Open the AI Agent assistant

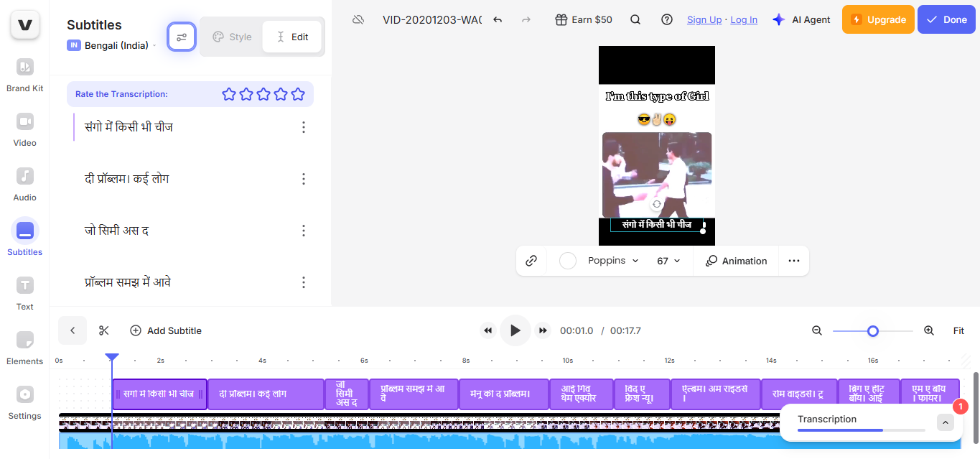[801, 19]
